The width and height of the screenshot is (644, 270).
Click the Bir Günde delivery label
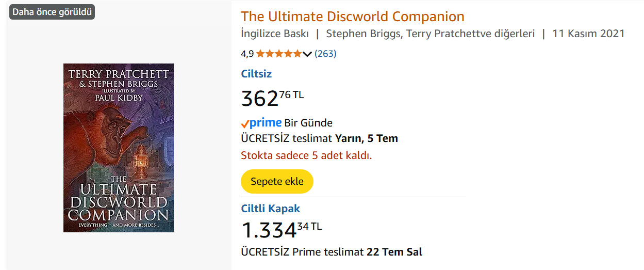tap(308, 123)
